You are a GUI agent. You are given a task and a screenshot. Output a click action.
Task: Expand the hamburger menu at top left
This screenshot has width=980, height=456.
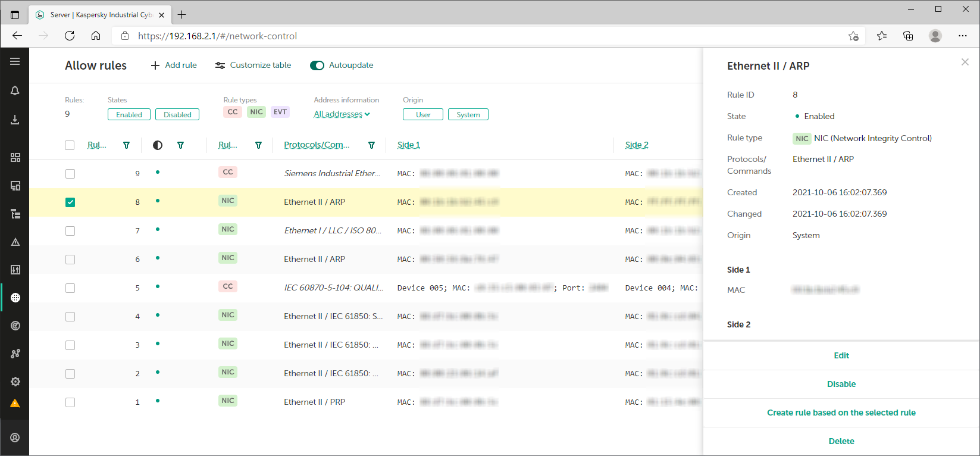click(15, 61)
